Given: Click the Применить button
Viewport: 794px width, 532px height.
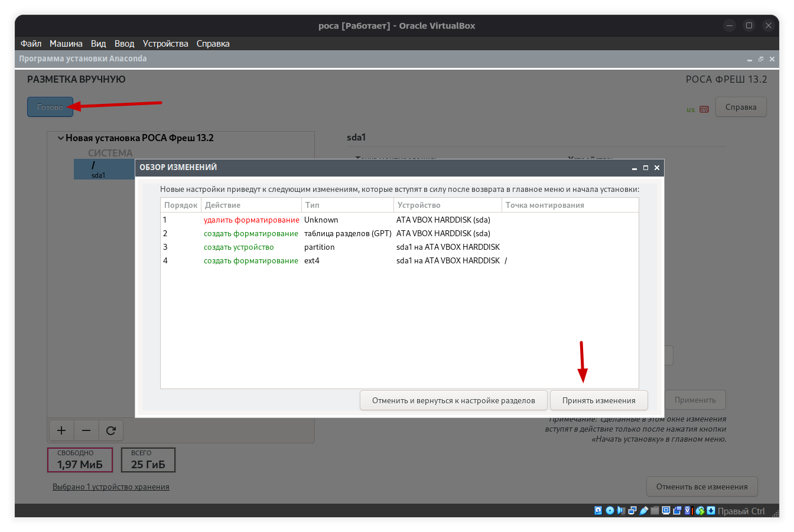Looking at the screenshot, I should click(x=695, y=400).
